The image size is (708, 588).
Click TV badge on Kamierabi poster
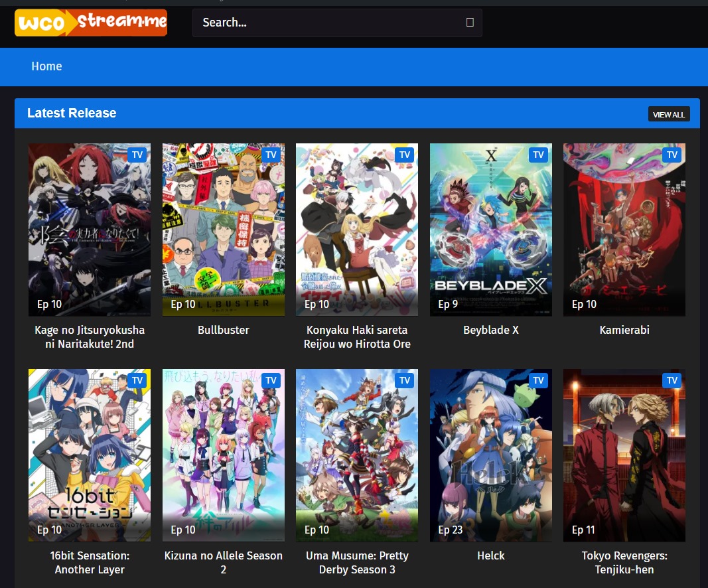[x=672, y=155]
